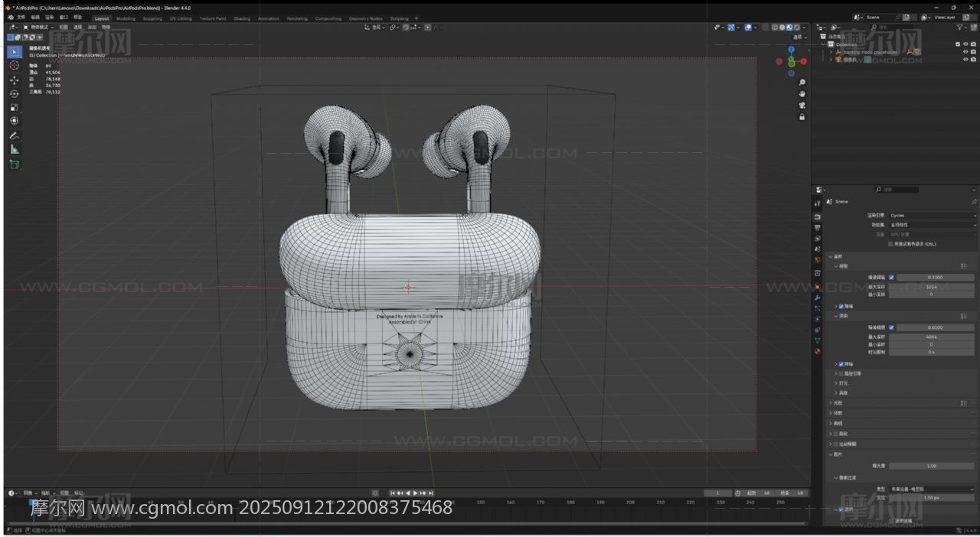Switch to solid viewport shading
This screenshot has height=537, width=980.
(782, 28)
